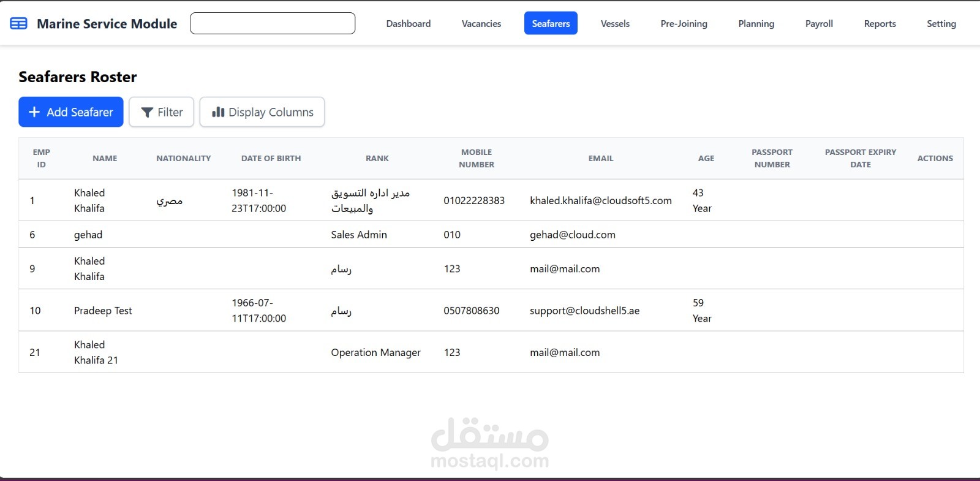Click the MOBILE NUMBER column header
980x481 pixels.
pyautogui.click(x=477, y=158)
